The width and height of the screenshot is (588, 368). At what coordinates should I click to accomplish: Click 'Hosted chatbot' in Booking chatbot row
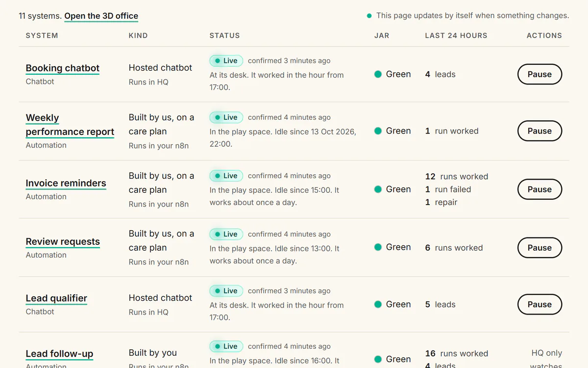click(x=160, y=68)
